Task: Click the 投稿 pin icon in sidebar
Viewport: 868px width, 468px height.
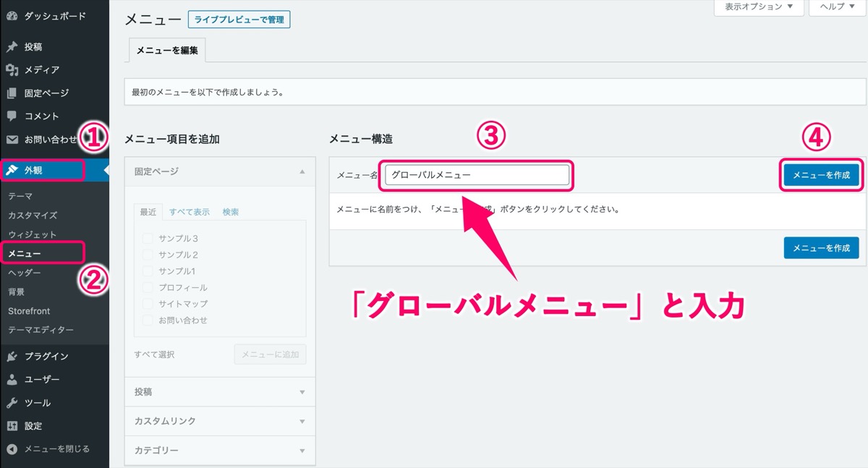Action: coord(12,47)
